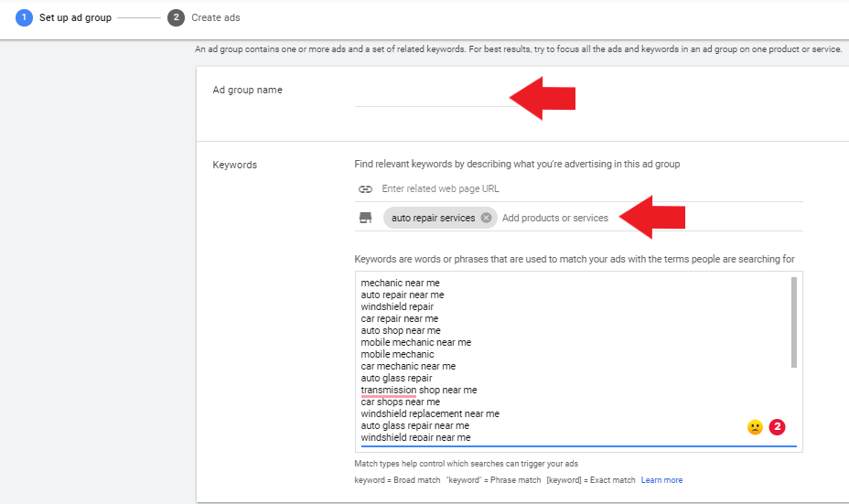Go to the 'Create ads' step
849x504 pixels.
(x=216, y=17)
